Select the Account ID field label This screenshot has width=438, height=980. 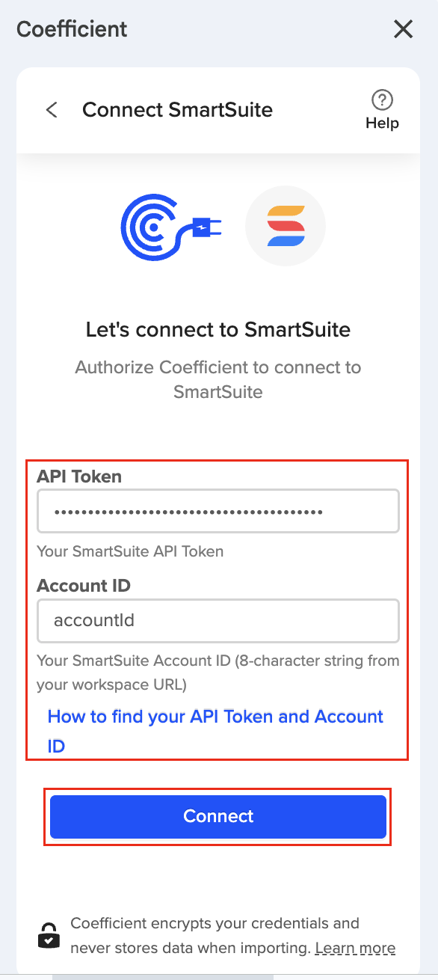[x=84, y=585]
